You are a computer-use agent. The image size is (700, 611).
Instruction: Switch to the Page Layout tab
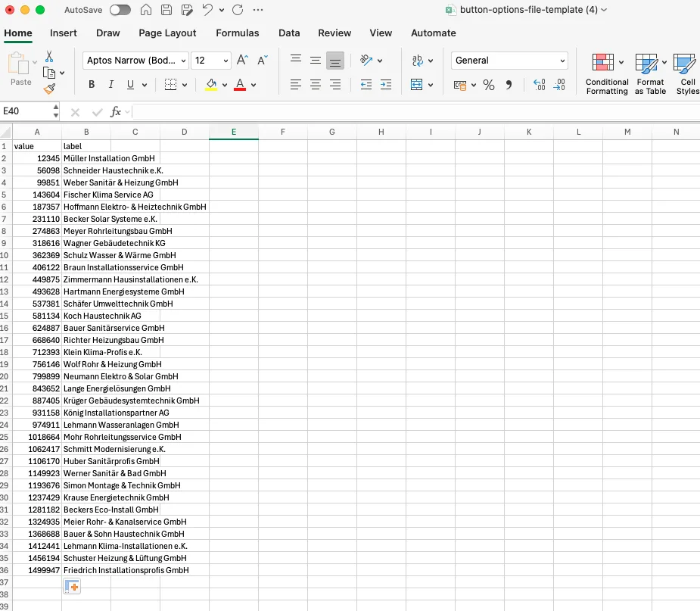[167, 33]
